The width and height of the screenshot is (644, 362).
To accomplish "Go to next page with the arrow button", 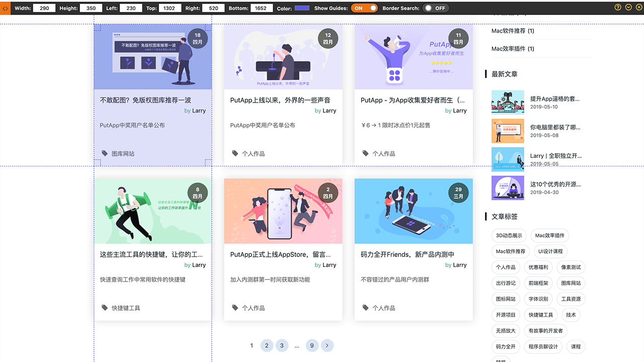I will (327, 345).
